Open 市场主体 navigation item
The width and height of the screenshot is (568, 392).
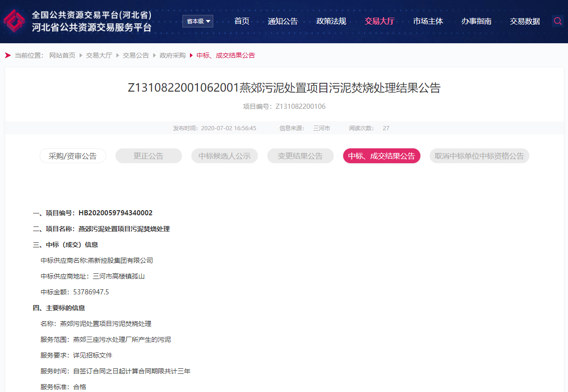click(428, 21)
